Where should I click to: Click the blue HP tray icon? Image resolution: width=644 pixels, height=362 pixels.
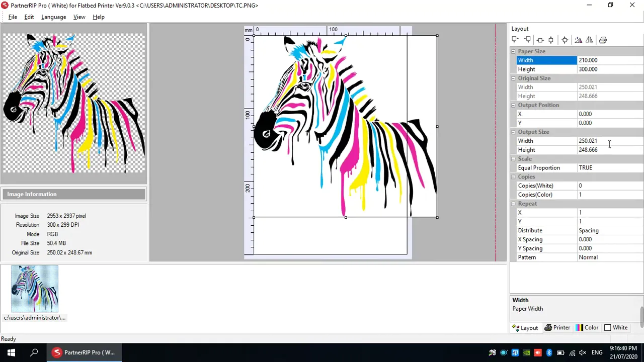(515, 352)
